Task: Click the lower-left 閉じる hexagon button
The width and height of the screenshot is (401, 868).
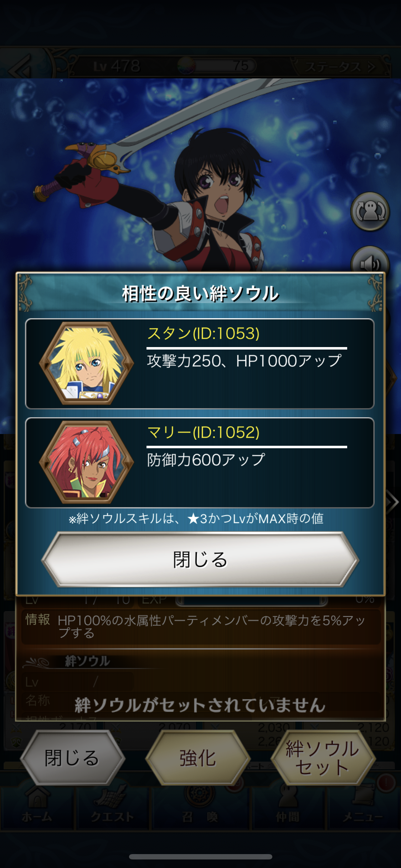Action: click(x=73, y=758)
